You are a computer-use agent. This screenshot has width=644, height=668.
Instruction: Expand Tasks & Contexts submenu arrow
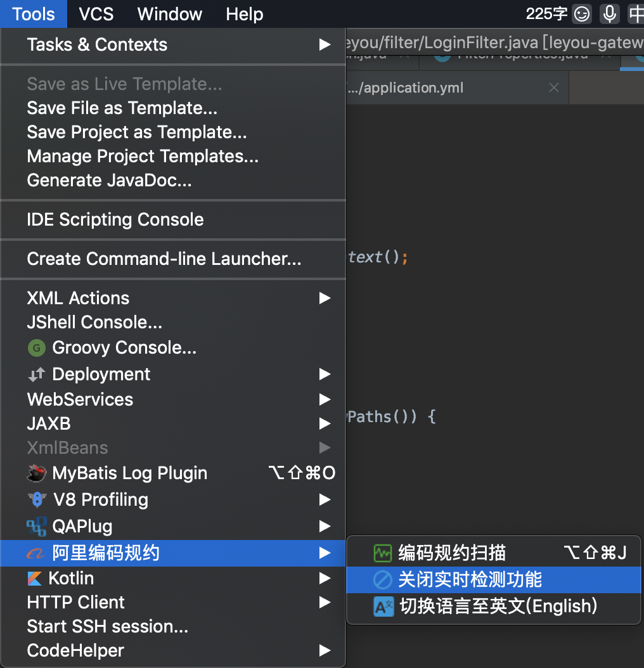pos(325,45)
